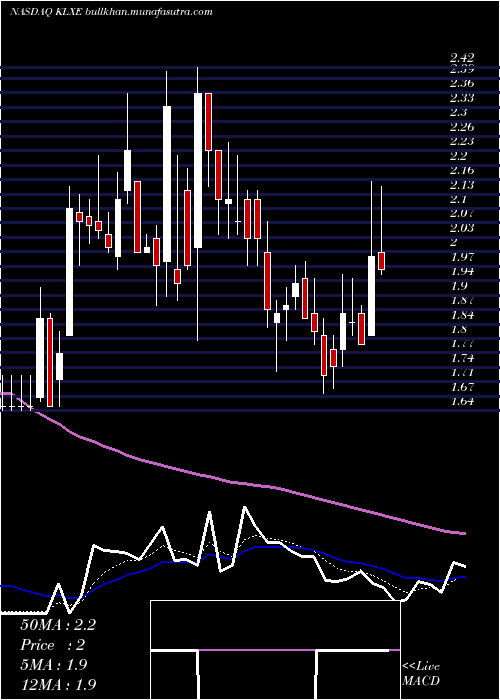Viewport: 500px width, 700px height.
Task: Select the 1.97 price level label
Action: [462, 257]
